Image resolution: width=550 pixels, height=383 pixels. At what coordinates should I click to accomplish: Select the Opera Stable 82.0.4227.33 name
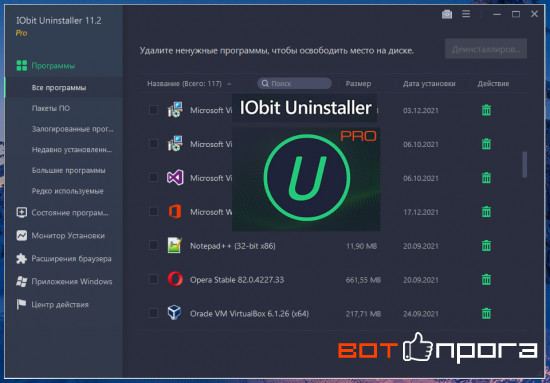tap(237, 280)
